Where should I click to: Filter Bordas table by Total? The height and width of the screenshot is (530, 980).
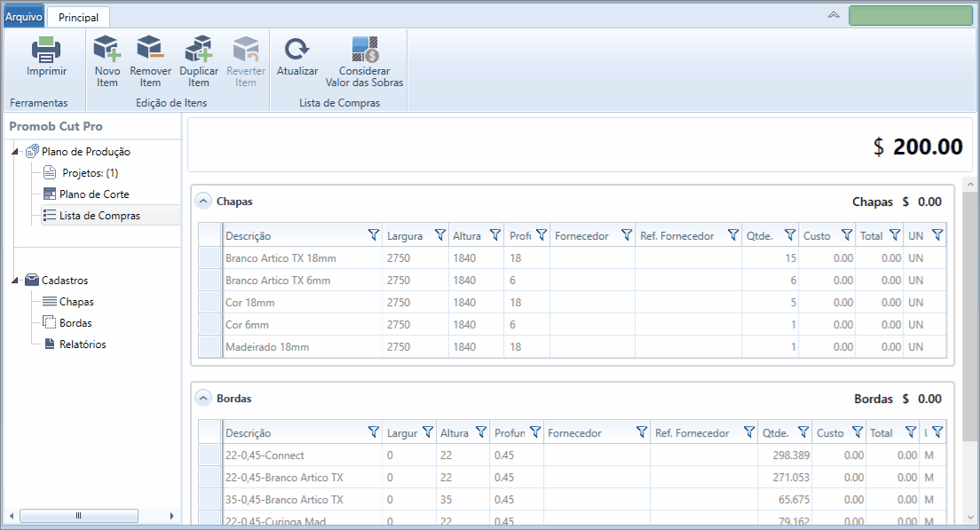coord(911,431)
